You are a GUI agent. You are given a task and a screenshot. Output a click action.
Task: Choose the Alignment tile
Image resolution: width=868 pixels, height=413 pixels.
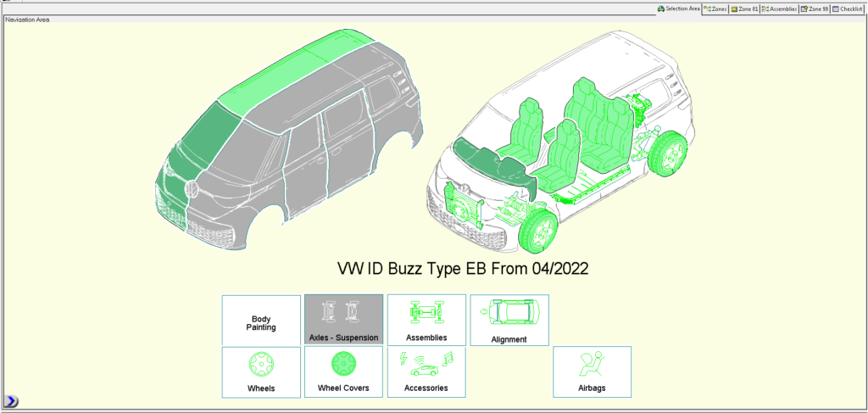click(x=509, y=320)
